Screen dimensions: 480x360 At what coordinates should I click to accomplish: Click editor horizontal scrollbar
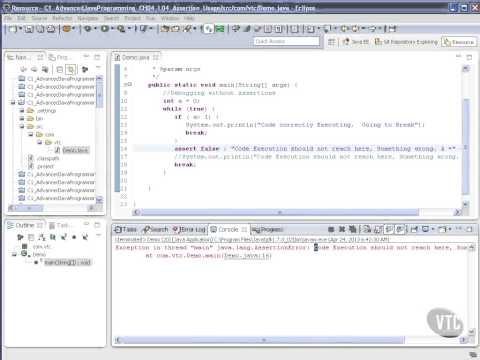(279, 212)
